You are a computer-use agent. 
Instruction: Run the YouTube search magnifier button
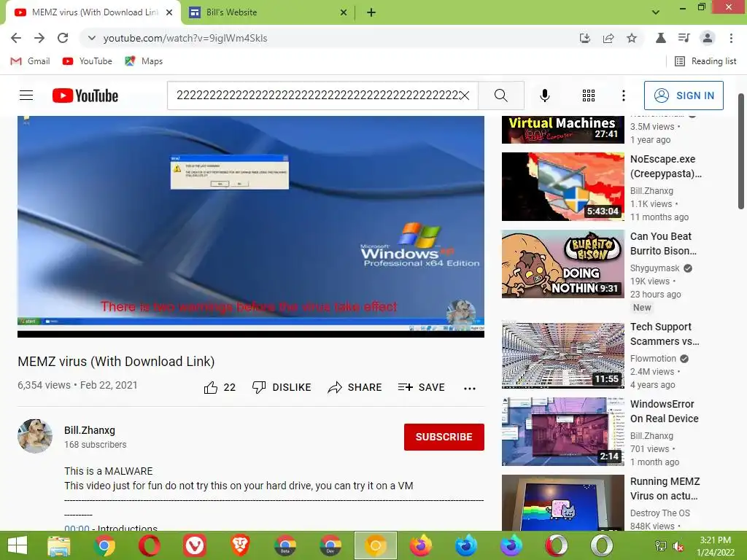[x=500, y=96]
